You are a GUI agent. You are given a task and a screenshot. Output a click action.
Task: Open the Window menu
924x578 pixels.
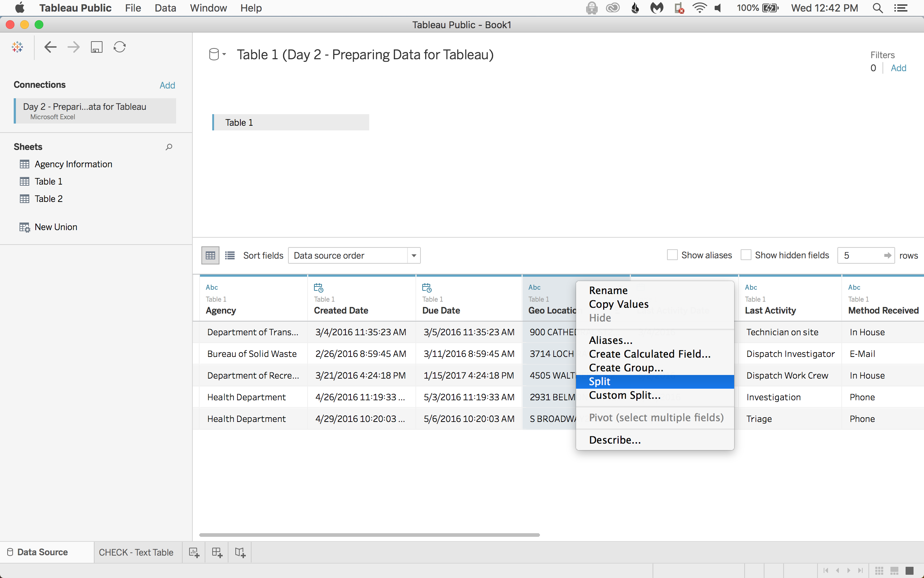209,8
